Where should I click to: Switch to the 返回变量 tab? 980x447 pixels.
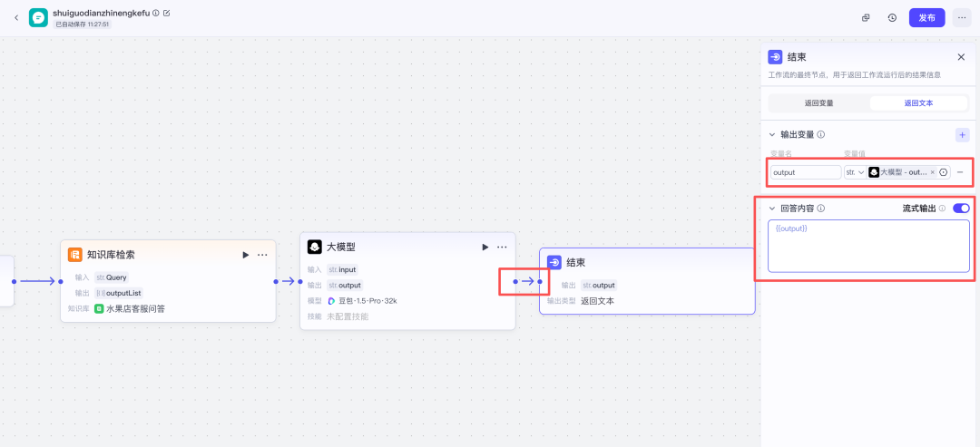(x=818, y=103)
